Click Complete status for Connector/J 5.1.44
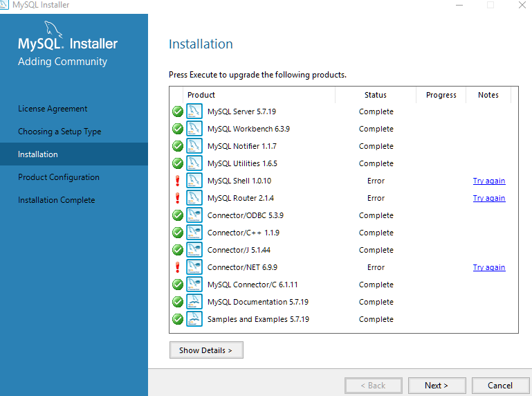The height and width of the screenshot is (396, 532). pyautogui.click(x=376, y=250)
